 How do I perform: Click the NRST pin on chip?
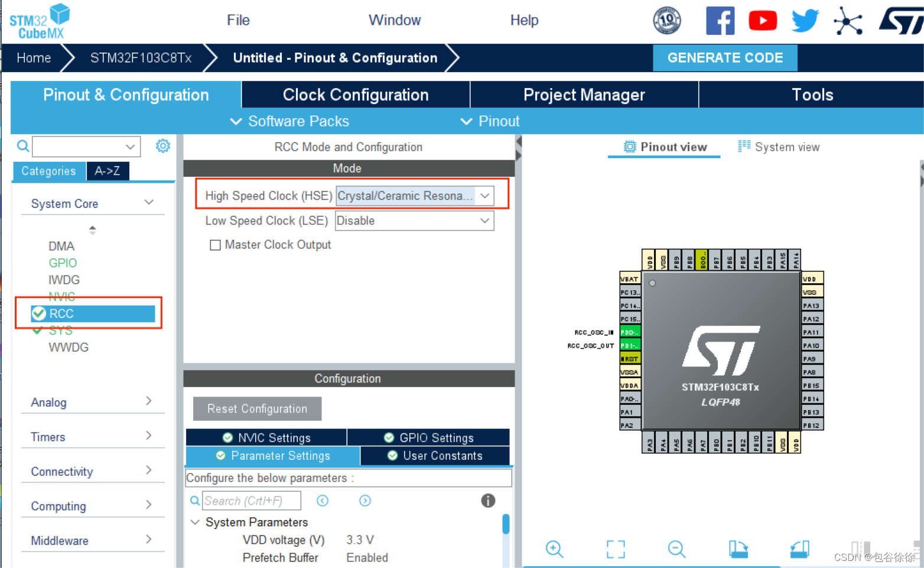point(630,359)
